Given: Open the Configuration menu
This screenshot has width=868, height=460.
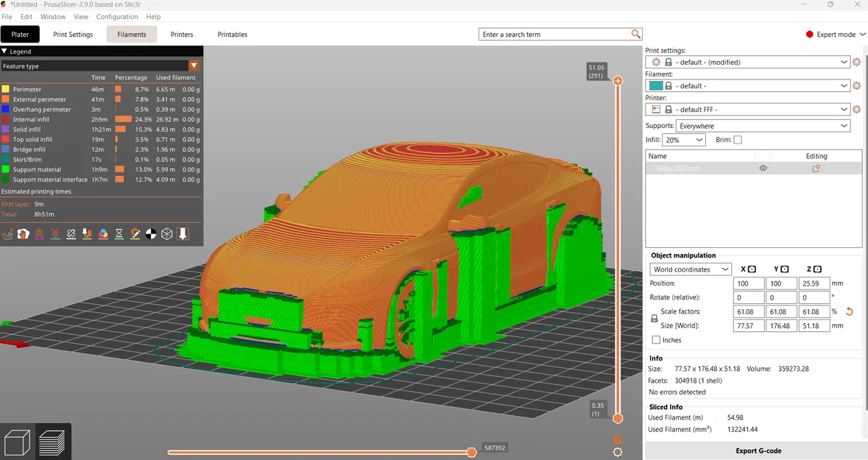Looking at the screenshot, I should [x=117, y=17].
